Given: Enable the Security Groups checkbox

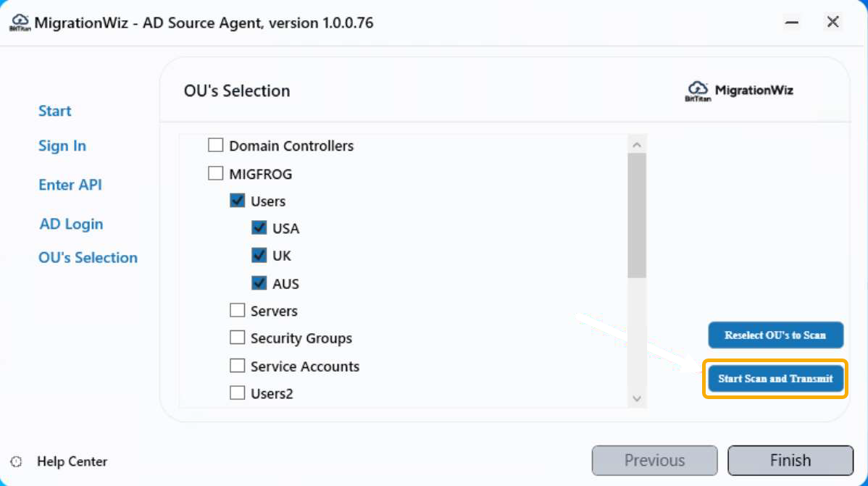Looking at the screenshot, I should click(238, 338).
